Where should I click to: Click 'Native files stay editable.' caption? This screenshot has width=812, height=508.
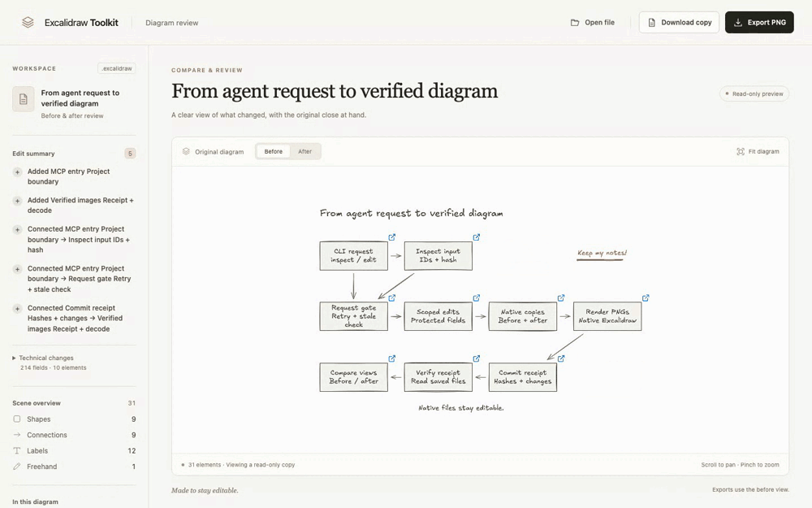pos(461,408)
